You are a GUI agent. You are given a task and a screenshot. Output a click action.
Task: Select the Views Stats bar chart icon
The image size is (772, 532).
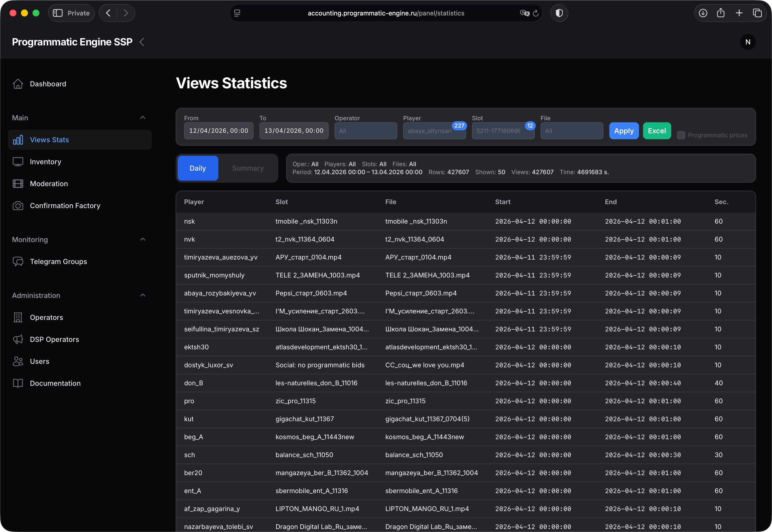(x=18, y=140)
